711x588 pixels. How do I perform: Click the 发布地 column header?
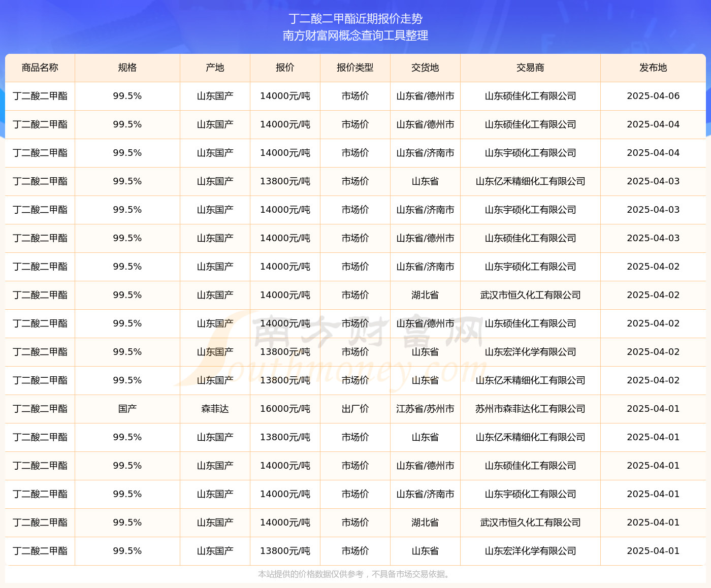[x=653, y=68]
